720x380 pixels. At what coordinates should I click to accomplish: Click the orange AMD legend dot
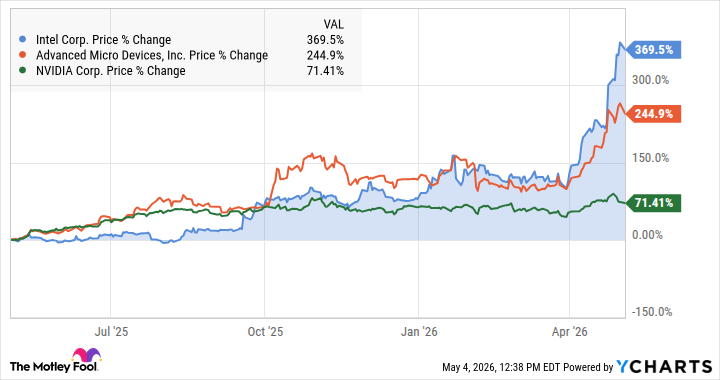coord(23,55)
